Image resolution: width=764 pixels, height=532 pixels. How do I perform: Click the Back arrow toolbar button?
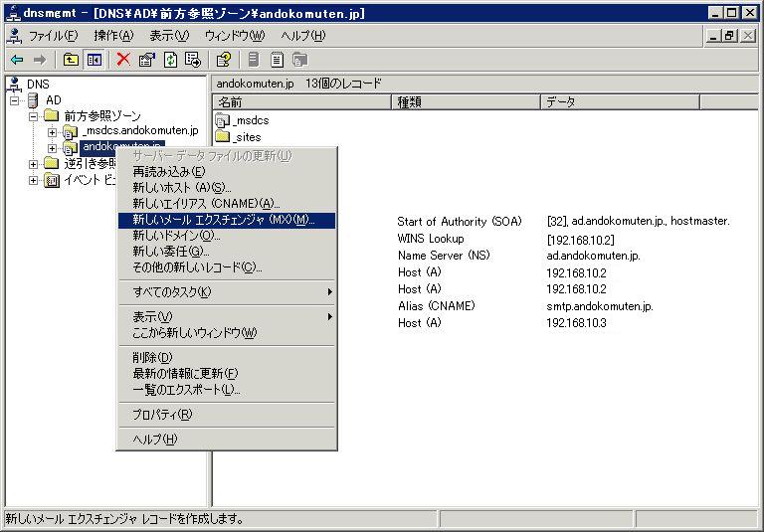[x=17, y=60]
